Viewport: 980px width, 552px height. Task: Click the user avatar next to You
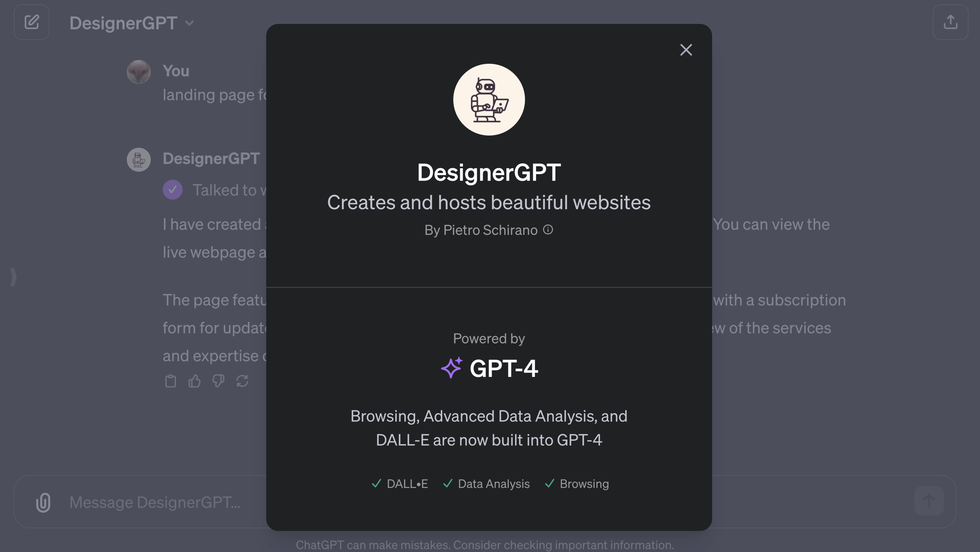click(139, 72)
